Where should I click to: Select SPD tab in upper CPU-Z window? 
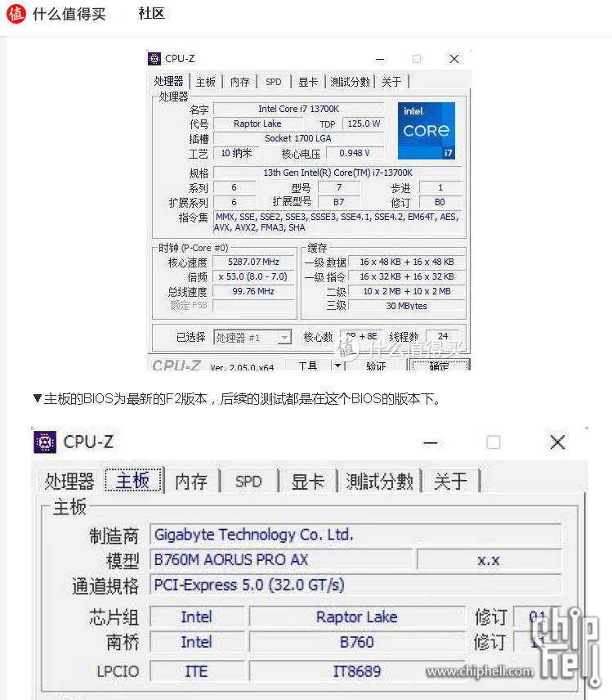274,82
